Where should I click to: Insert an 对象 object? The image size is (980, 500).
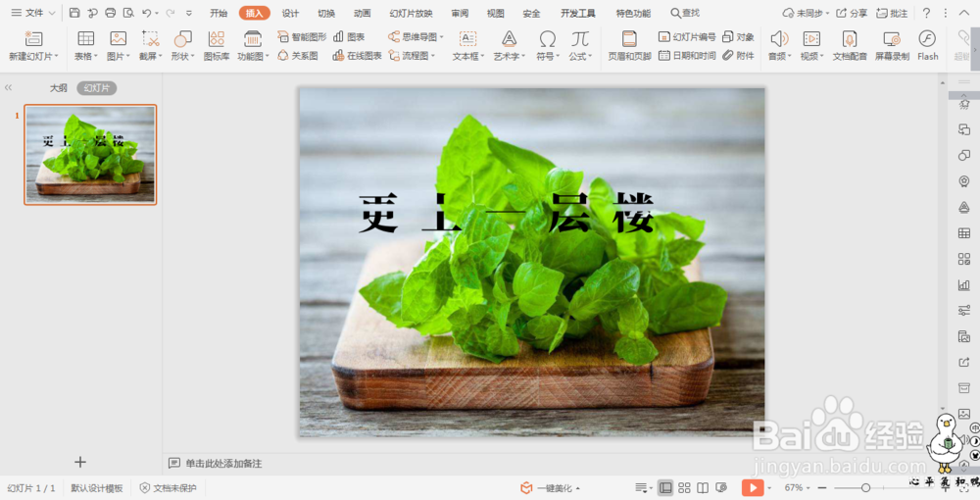[x=738, y=37]
